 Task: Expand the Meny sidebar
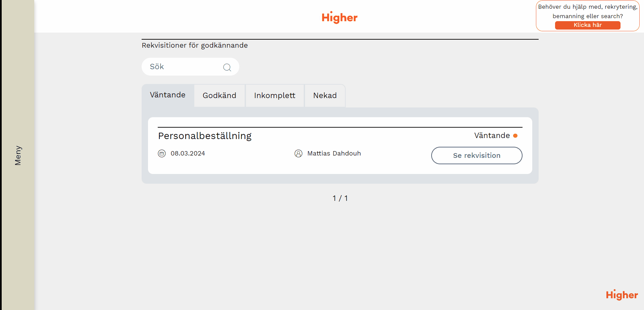18,155
